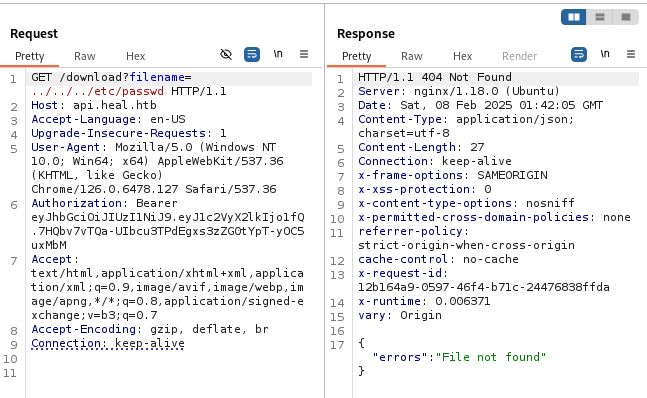Click the vary: Origin header
This screenshot has height=398, width=647.
click(x=400, y=315)
